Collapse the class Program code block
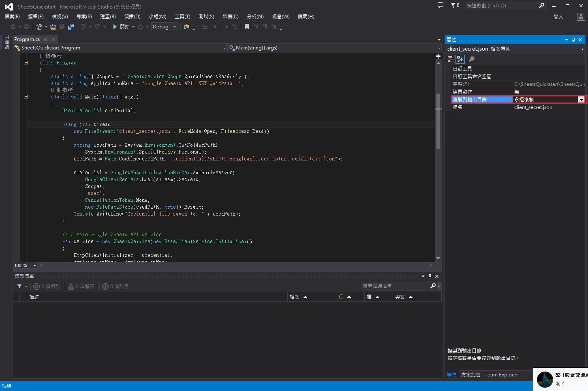Image resolution: width=588 pixels, height=391 pixels. click(26, 63)
